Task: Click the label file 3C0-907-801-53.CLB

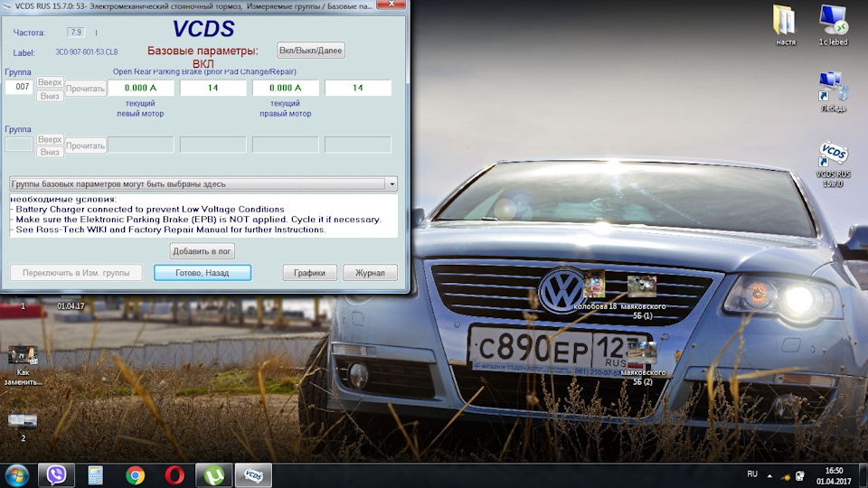Action: tap(87, 52)
